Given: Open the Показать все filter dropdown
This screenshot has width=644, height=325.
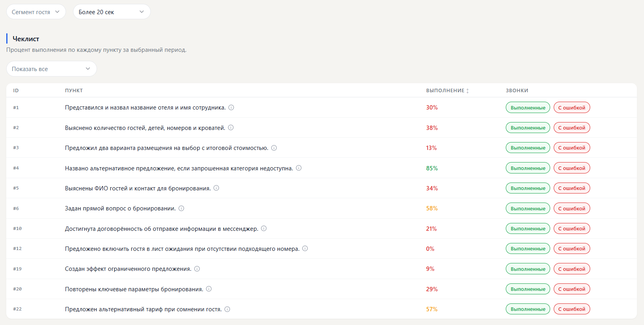Looking at the screenshot, I should pyautogui.click(x=51, y=69).
